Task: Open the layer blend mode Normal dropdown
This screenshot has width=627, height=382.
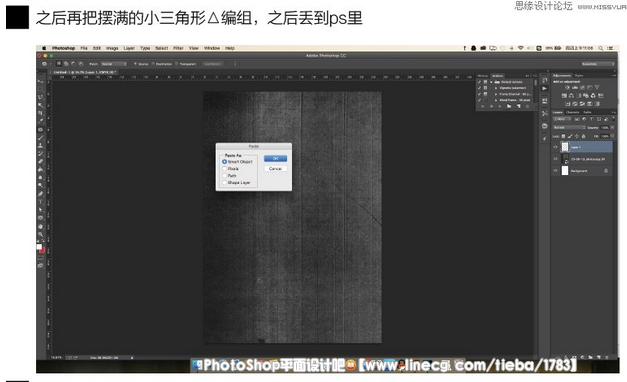Action: (x=569, y=128)
